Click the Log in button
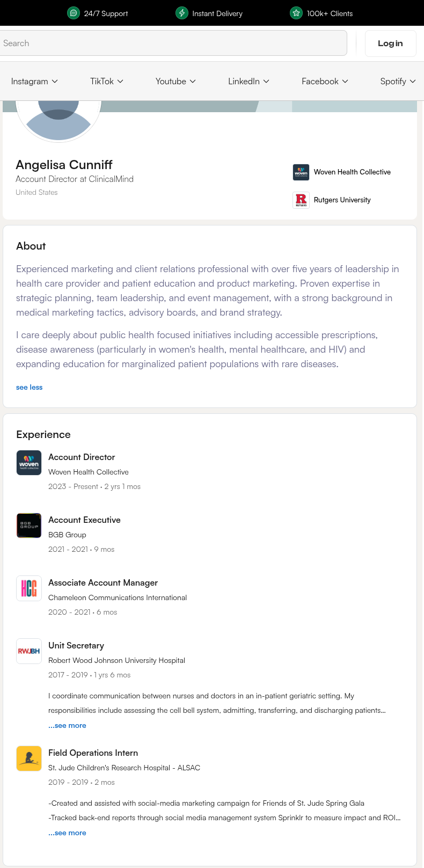This screenshot has width=424, height=868. coord(390,43)
